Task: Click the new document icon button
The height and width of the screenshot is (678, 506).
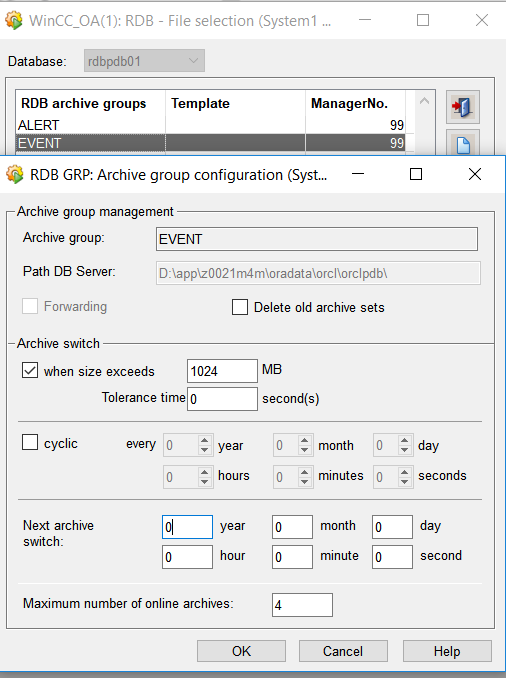Action: point(463,143)
